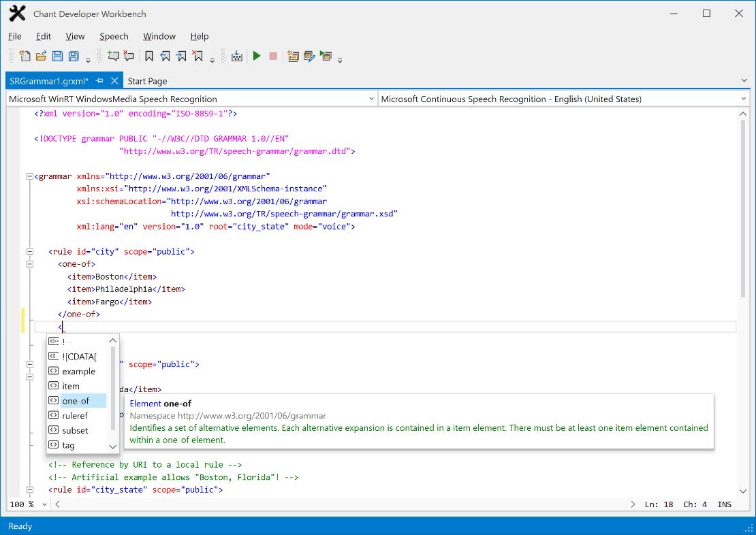Toggle a bookmark on current line
This screenshot has width=756, height=535.
point(149,56)
